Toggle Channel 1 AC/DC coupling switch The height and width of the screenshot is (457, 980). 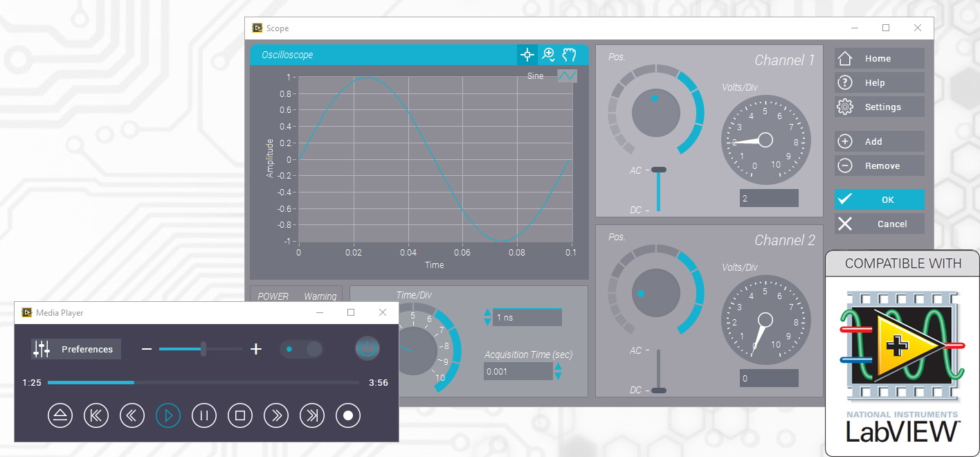coord(659,189)
